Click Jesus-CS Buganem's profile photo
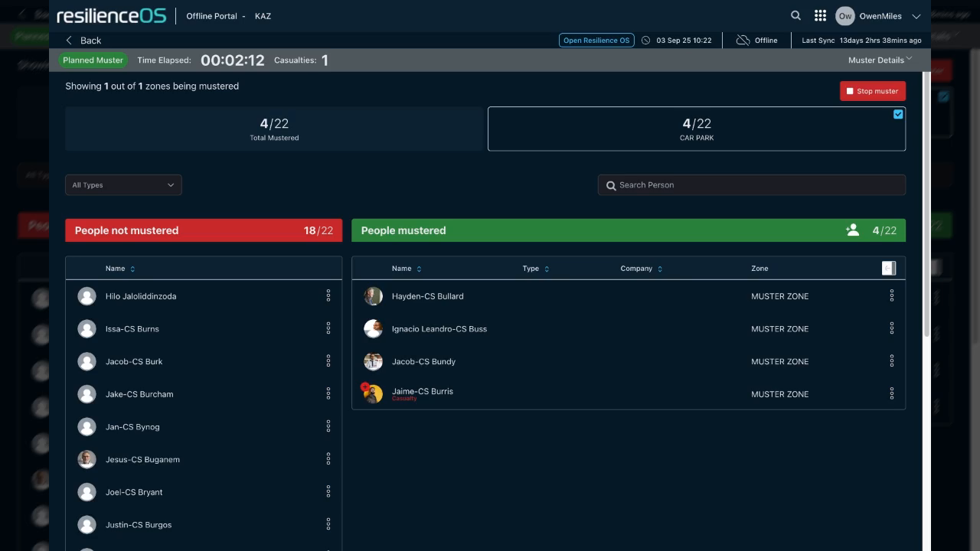The width and height of the screenshot is (980, 551). coord(87,459)
